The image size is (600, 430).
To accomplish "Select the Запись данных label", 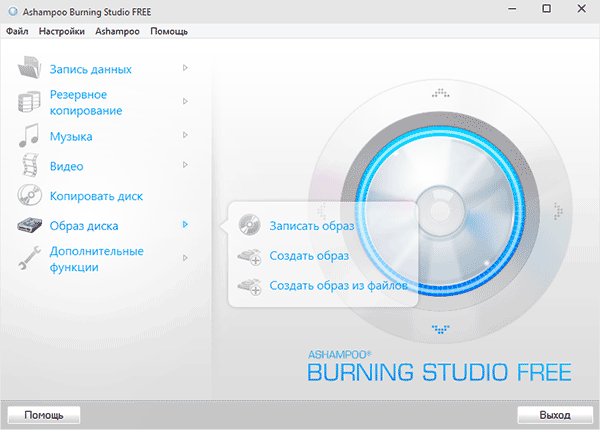I will [x=91, y=69].
